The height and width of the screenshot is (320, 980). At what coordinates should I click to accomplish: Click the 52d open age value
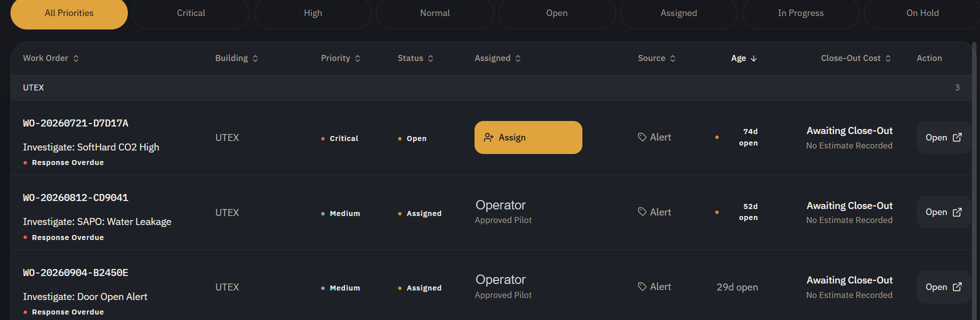click(x=748, y=212)
